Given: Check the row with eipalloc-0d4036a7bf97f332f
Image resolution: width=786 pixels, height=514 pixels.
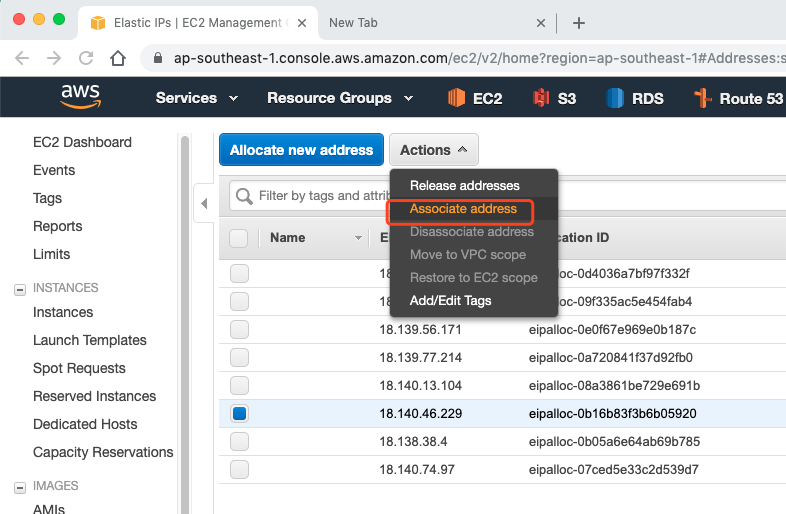Looking at the screenshot, I should (x=239, y=273).
